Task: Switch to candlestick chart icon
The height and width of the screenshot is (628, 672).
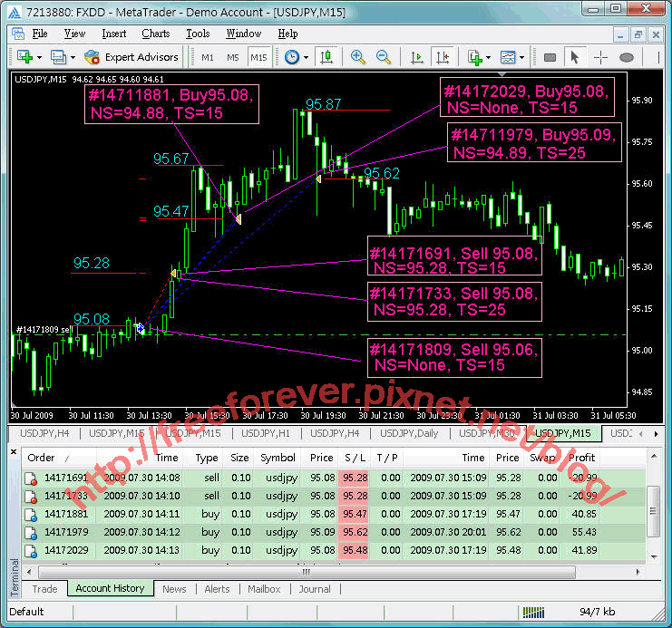Action: (326, 57)
